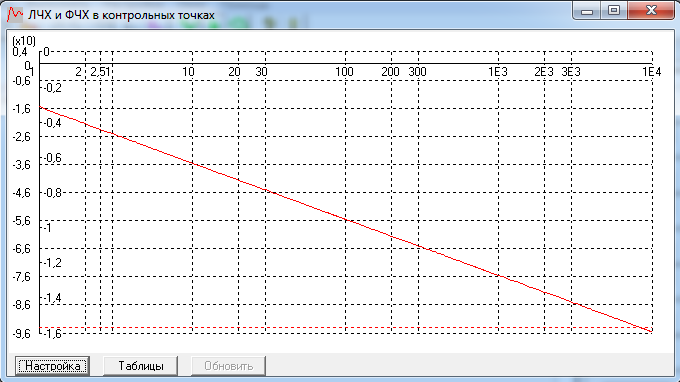Click the 1E4 frequency axis label
The width and height of the screenshot is (680, 382).
[x=652, y=72]
